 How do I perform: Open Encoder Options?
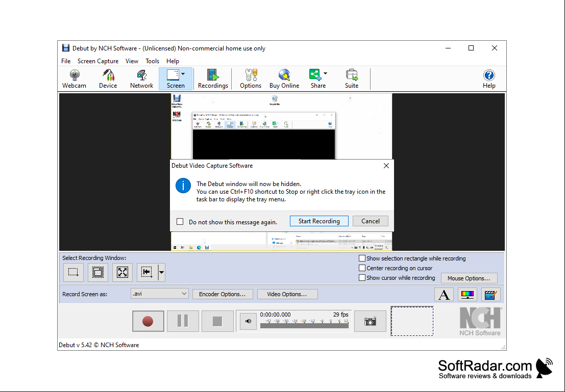pos(223,294)
